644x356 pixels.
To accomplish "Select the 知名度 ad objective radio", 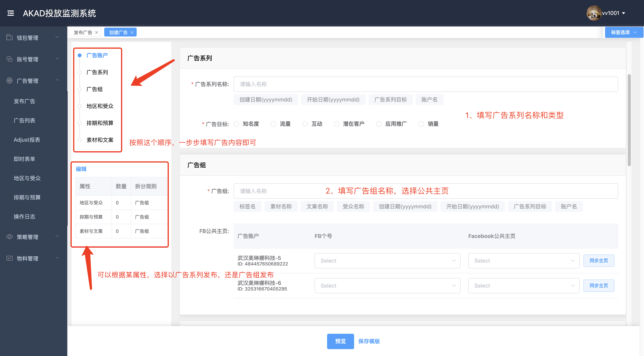I will (236, 124).
